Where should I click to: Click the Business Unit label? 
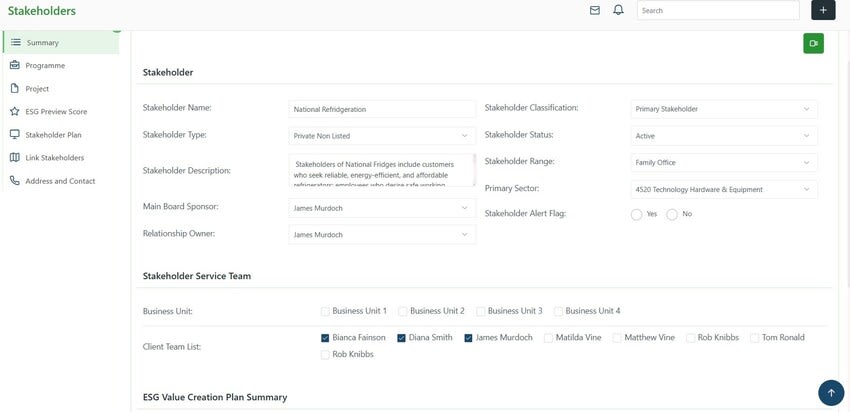coord(168,312)
